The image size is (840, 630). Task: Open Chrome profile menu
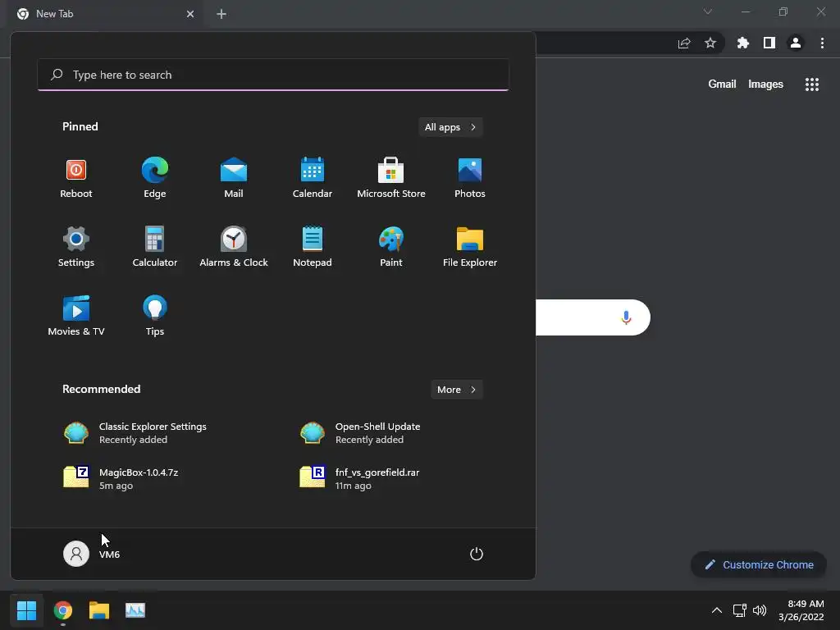tap(796, 43)
